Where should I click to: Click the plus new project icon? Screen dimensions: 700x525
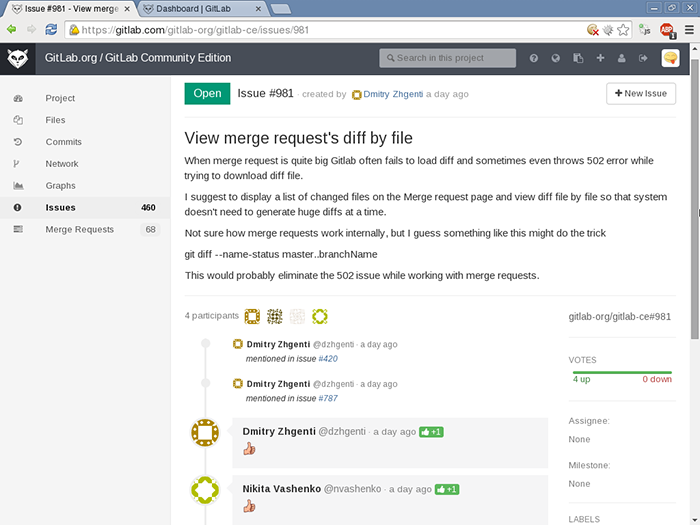tap(600, 58)
